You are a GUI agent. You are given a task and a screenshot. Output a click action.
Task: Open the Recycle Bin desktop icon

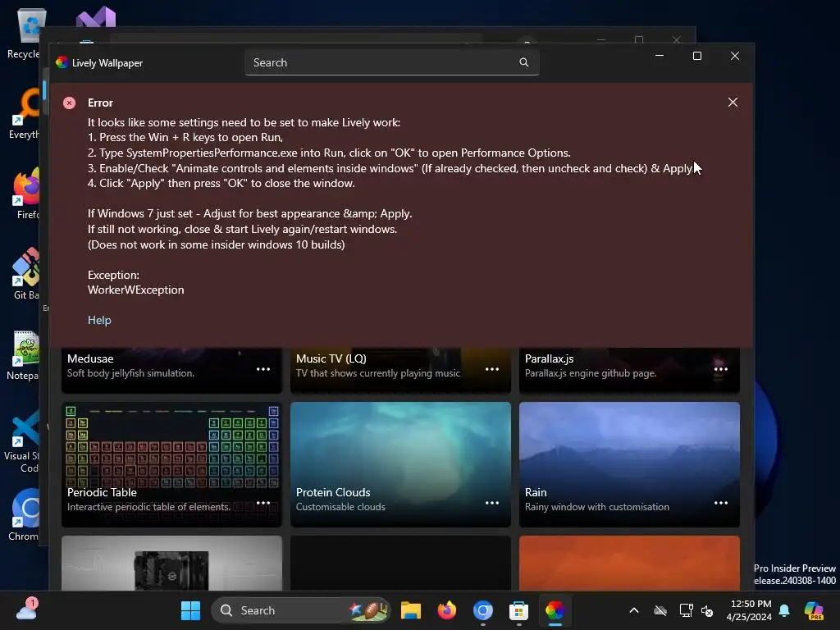[25, 34]
